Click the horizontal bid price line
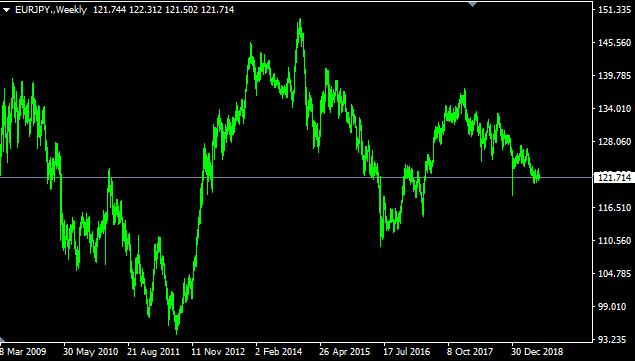The height and width of the screenshot is (361, 635). coord(296,177)
